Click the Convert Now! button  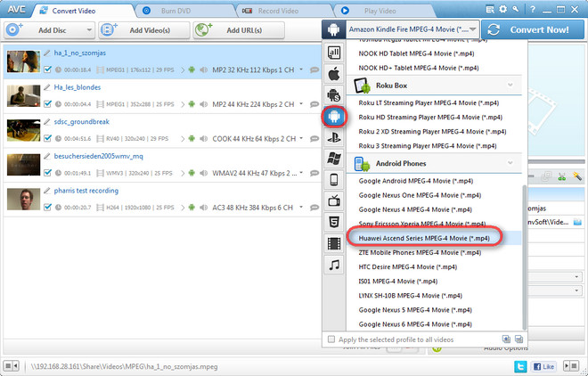click(x=533, y=29)
